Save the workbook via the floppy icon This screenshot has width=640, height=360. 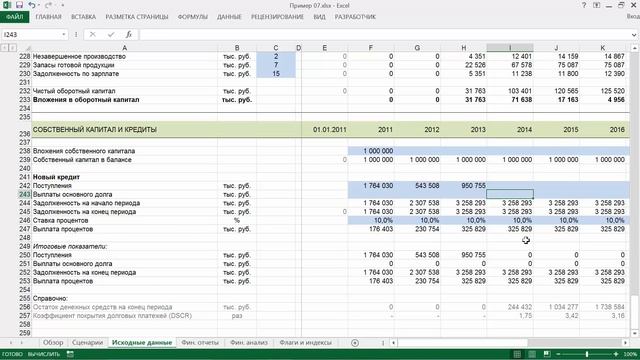(19, 5)
